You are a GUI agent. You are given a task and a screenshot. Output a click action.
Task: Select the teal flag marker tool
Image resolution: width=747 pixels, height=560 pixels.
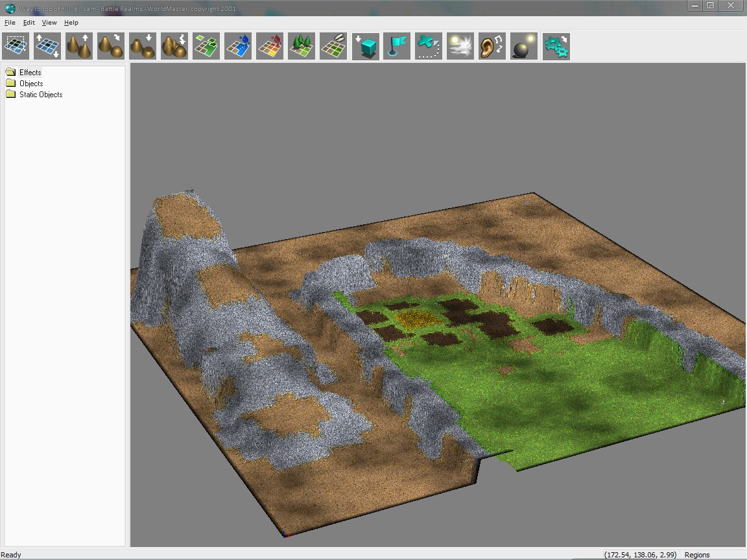pyautogui.click(x=397, y=46)
